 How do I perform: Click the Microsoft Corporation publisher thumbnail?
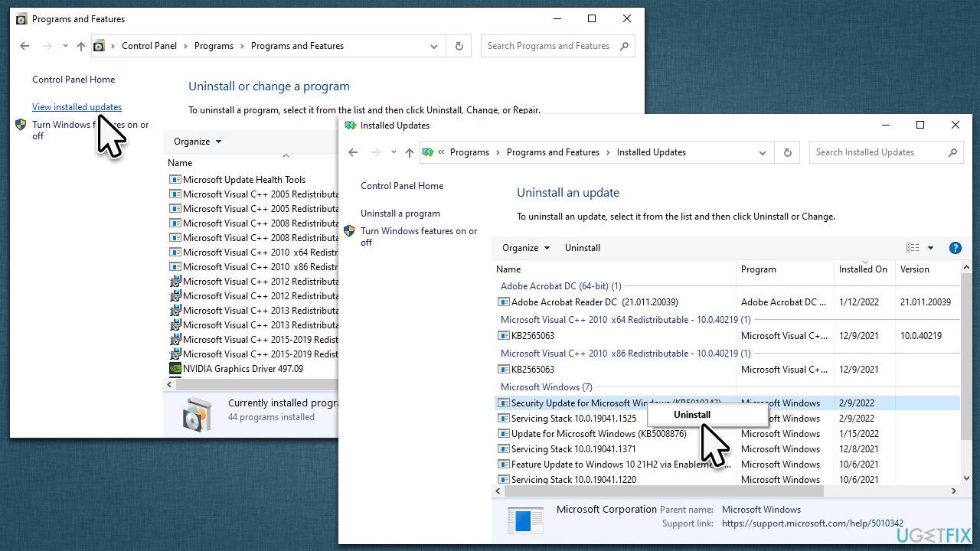click(x=525, y=520)
